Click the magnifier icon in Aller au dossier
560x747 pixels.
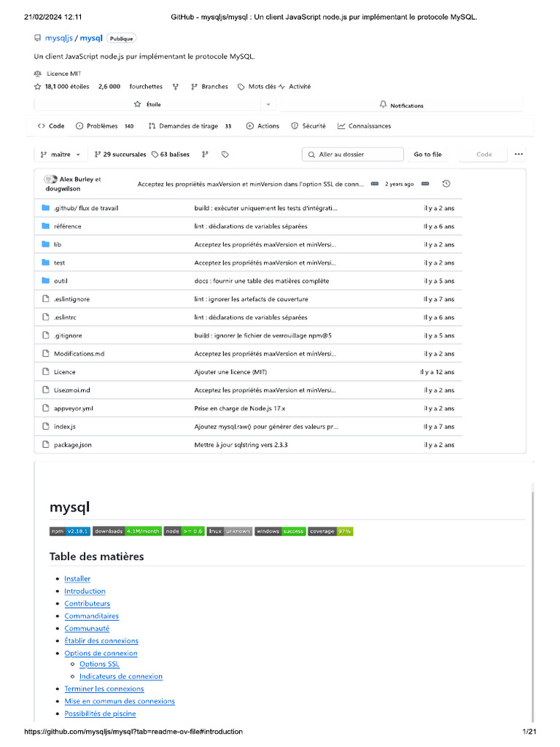point(311,155)
